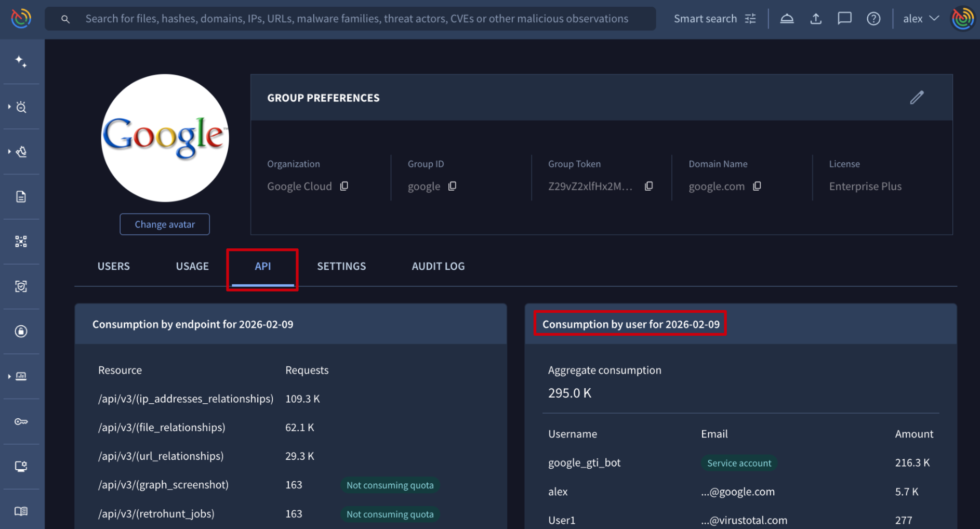Open the document reports sidebar icon
Screen dimensions: 980x529
click(x=21, y=196)
